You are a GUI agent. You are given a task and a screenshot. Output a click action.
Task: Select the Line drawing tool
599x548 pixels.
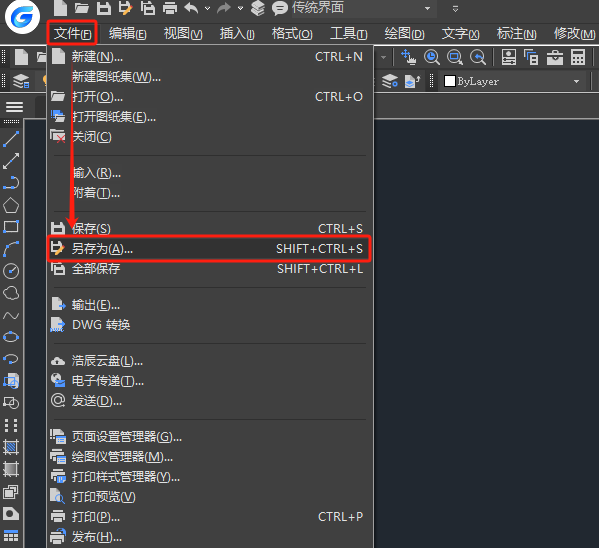coord(11,139)
